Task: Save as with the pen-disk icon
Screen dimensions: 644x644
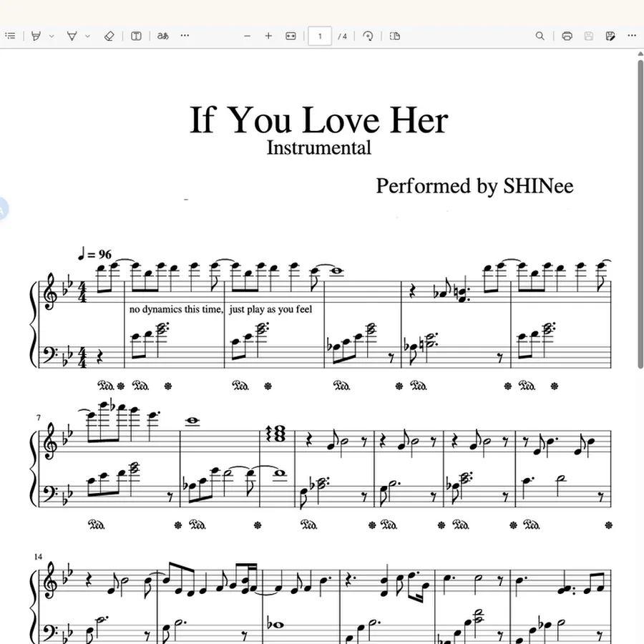Action: (x=610, y=36)
